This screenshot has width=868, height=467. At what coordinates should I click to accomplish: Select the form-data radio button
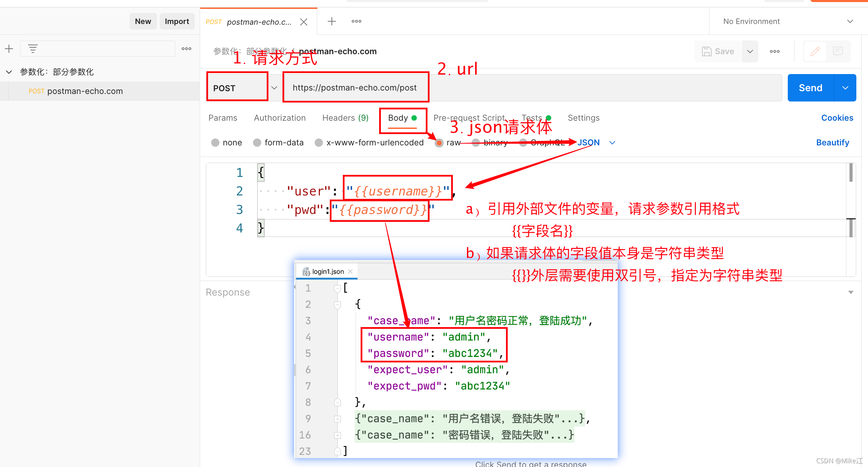pos(257,143)
